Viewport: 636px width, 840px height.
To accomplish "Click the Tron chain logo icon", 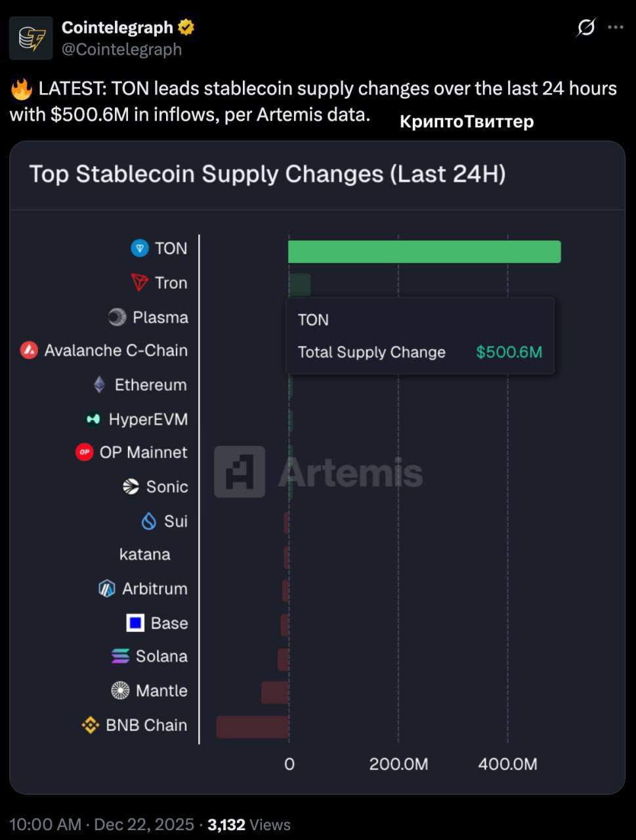I will [140, 283].
